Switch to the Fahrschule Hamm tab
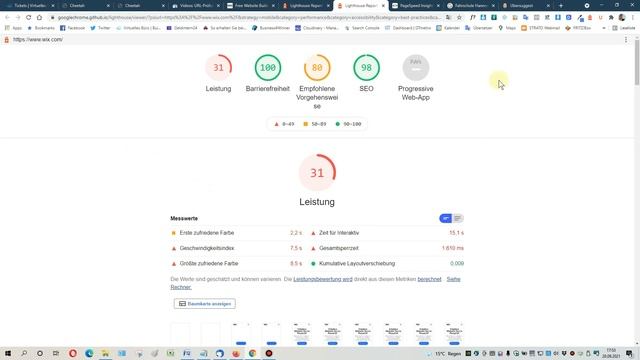The width and height of the screenshot is (640, 360). (471, 6)
